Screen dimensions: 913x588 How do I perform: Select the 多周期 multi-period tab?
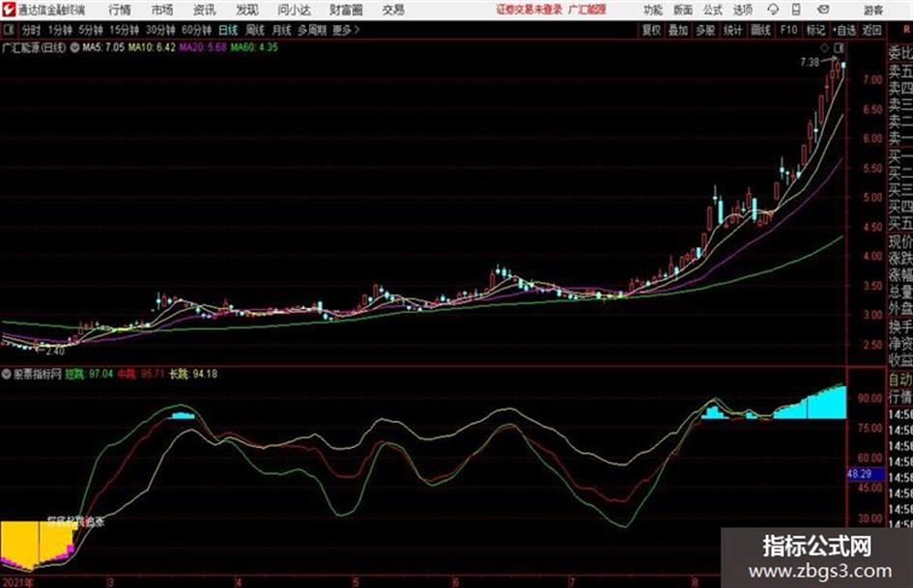312,30
